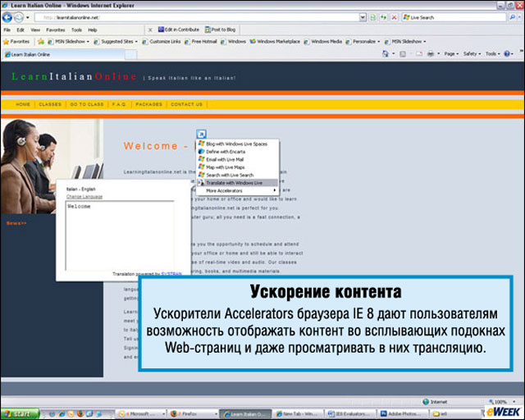Expand the address bar URL history dropdown
Screen dimensions: 525x420
363,17
